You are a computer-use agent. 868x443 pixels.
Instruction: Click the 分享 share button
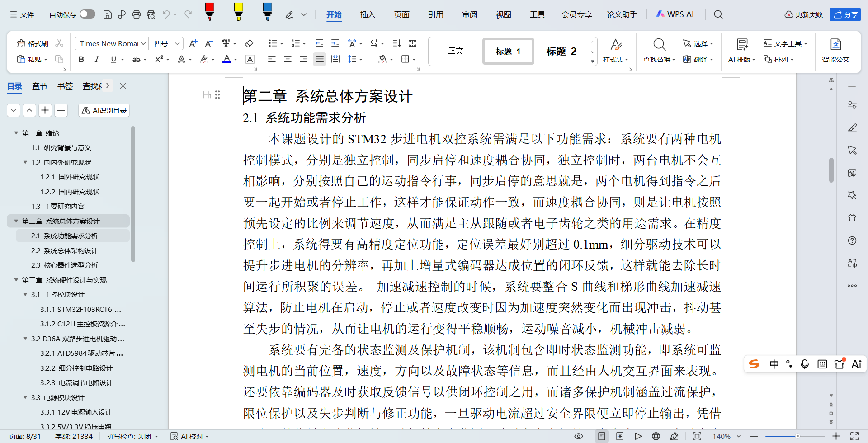(x=845, y=14)
